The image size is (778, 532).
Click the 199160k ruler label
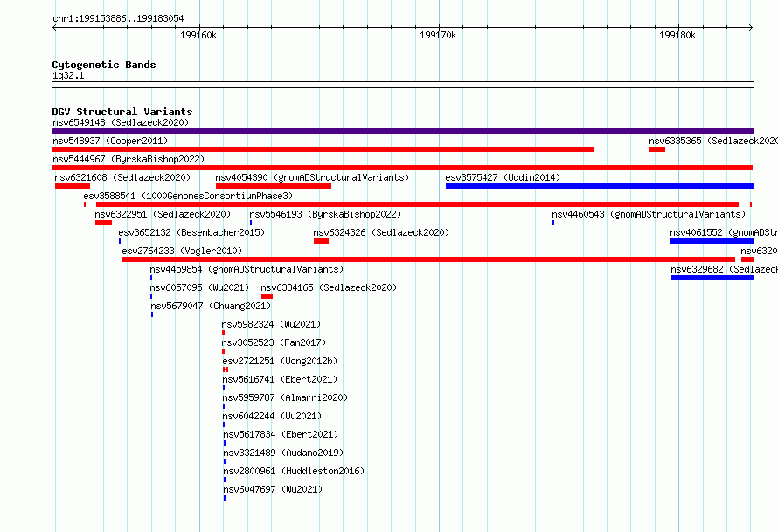point(198,35)
